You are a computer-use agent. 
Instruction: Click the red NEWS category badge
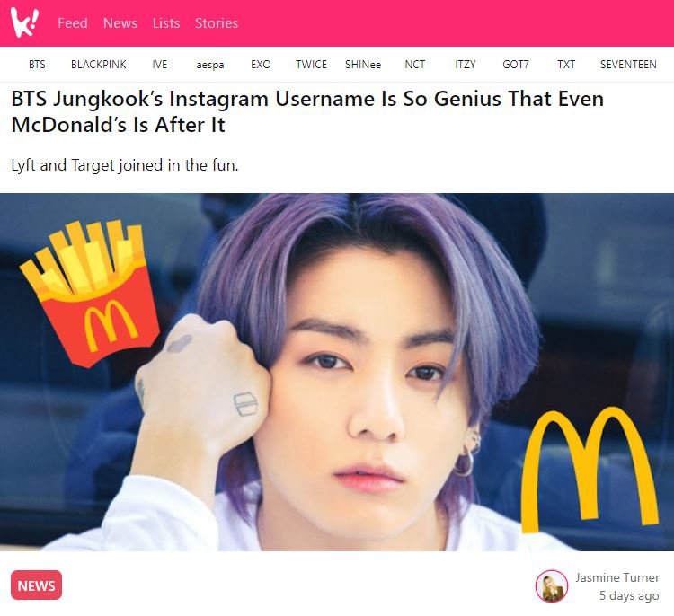click(x=37, y=585)
